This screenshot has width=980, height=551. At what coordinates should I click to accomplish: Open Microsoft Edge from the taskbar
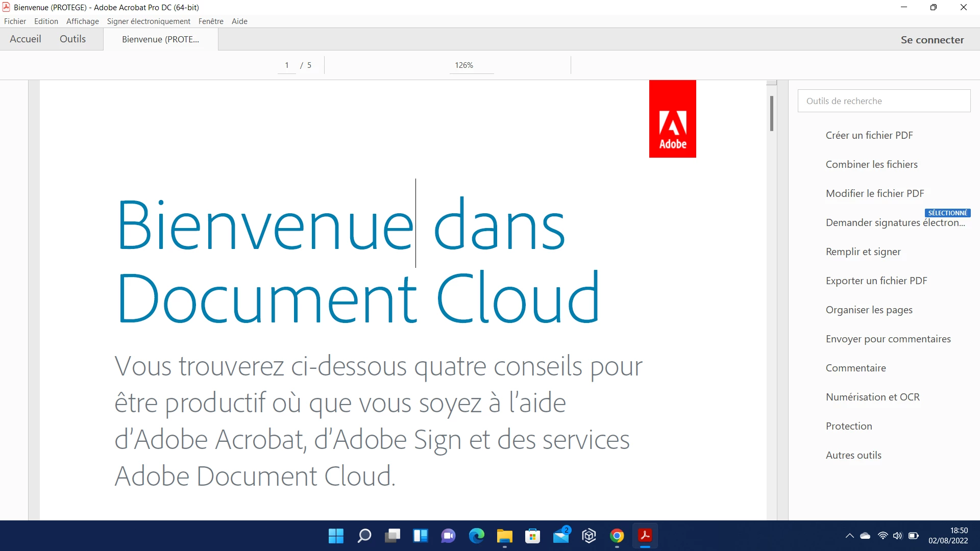[x=476, y=536]
